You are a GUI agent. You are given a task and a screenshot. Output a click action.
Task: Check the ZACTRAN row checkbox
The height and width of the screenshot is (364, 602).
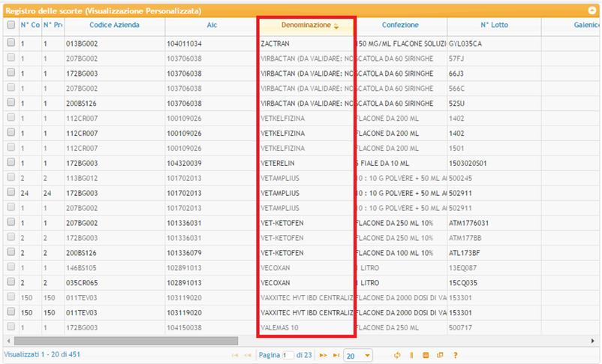pos(11,43)
